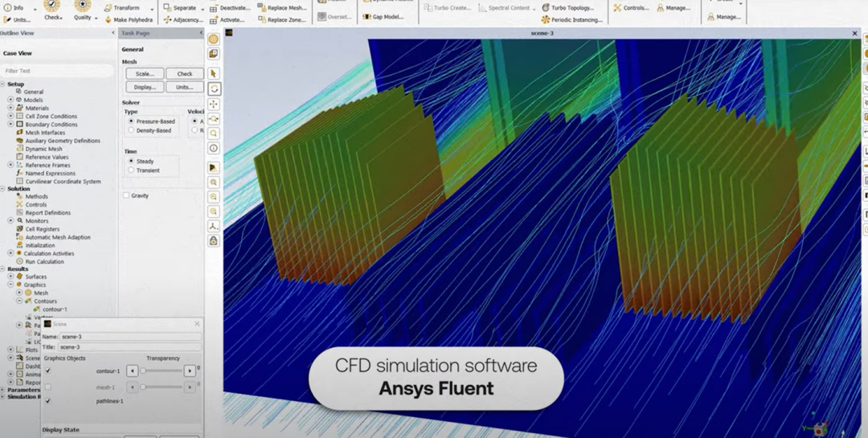The image size is (868, 438).
Task: Expand Boundary Conditions node
Action: (x=10, y=125)
